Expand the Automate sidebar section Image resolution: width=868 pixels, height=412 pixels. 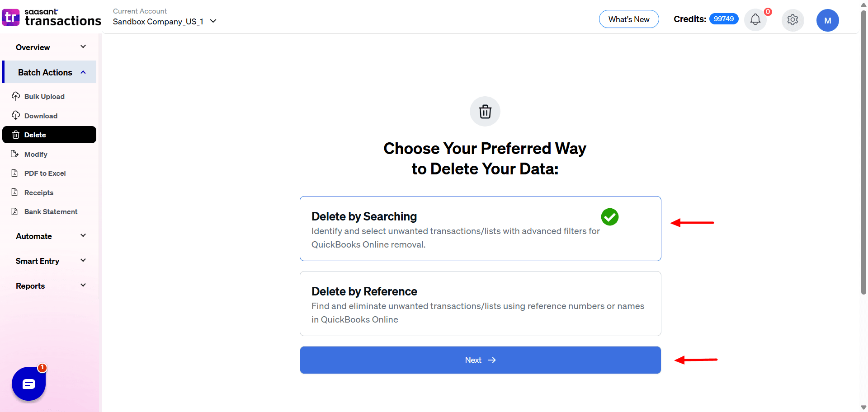49,236
